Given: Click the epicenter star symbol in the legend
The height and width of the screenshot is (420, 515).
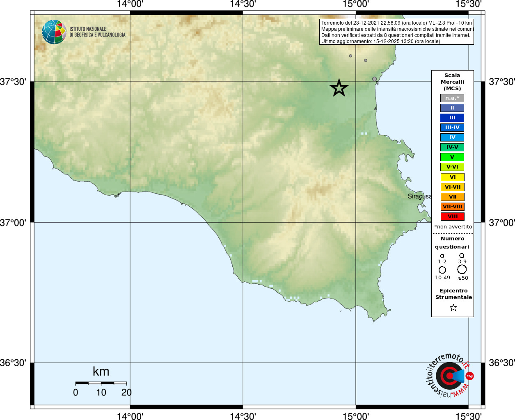Looking at the screenshot, I should (453, 308).
